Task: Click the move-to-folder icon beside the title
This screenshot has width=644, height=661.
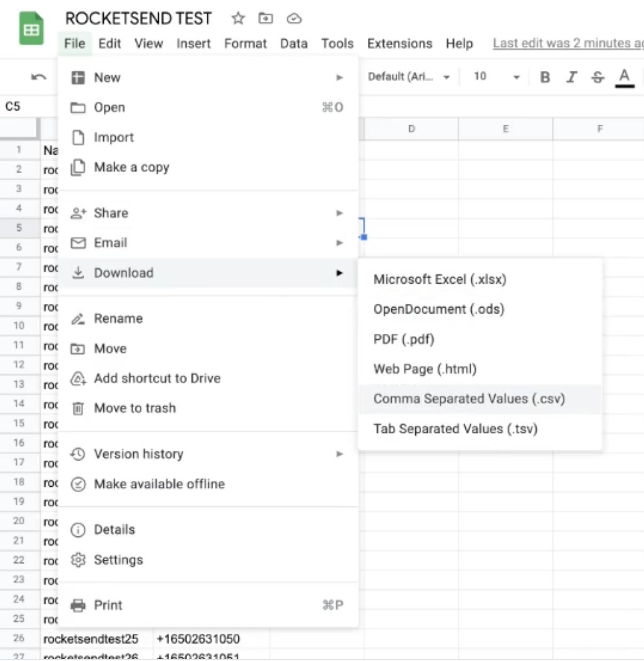Action: [265, 18]
